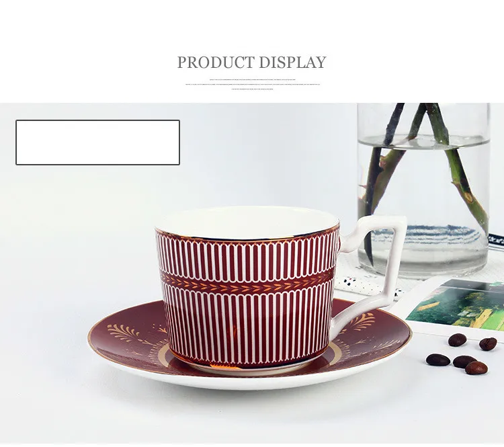Select the tiny caption text under heading
Viewport: 504px width, 447px height.
253,84
